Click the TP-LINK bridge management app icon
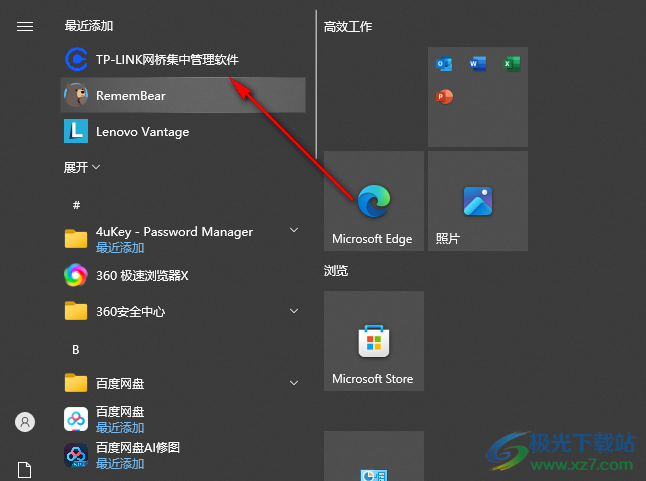This screenshot has height=481, width=646. point(76,59)
